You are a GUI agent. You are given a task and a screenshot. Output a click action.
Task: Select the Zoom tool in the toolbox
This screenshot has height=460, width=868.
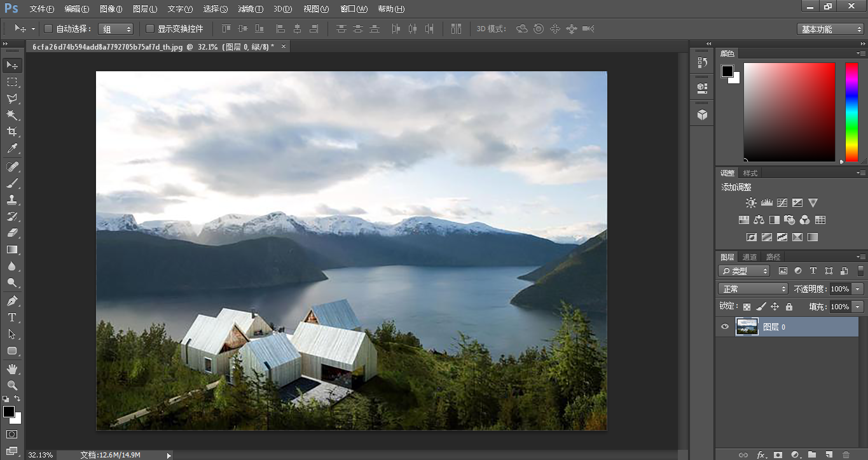point(12,385)
